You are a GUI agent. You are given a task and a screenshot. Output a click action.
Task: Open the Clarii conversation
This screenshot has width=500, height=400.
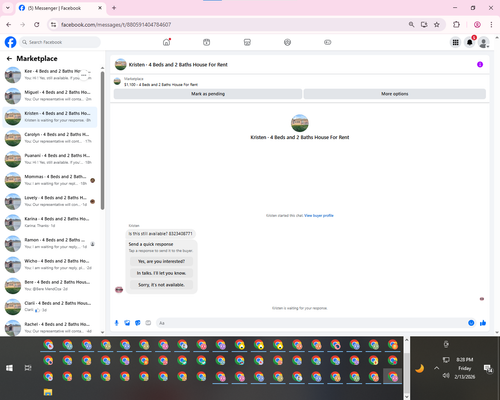50,307
